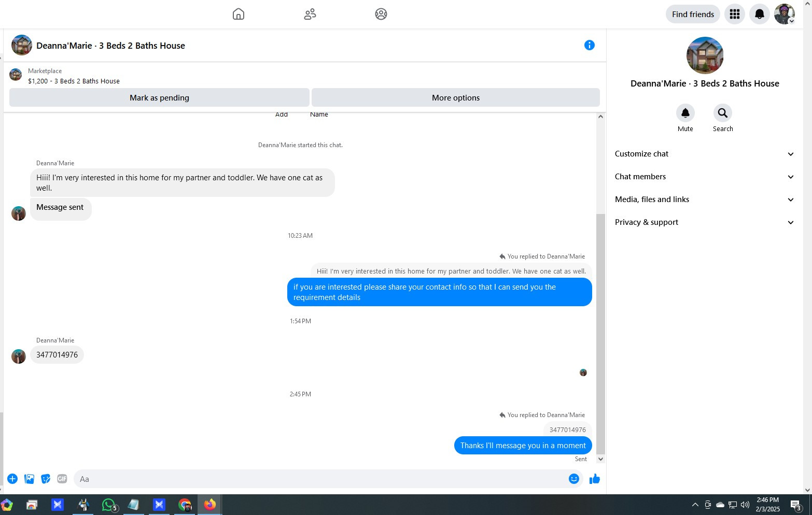Expand Customize chat section

point(705,154)
